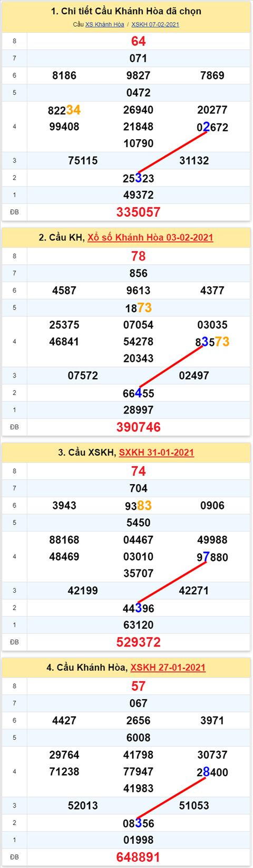Open the XSKH 07-02-2021 link
Viewport: 253px width, 868px height.
click(x=155, y=24)
